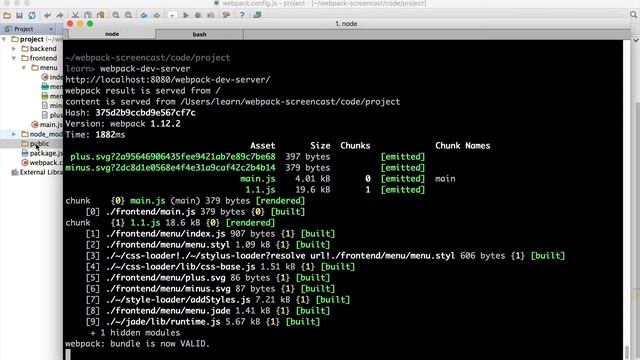This screenshot has width=640, height=360.
Task: Collapse the menu folder
Action: click(24, 68)
